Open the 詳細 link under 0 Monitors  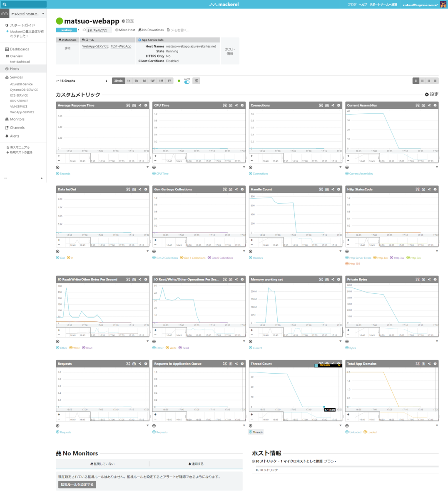point(67,48)
